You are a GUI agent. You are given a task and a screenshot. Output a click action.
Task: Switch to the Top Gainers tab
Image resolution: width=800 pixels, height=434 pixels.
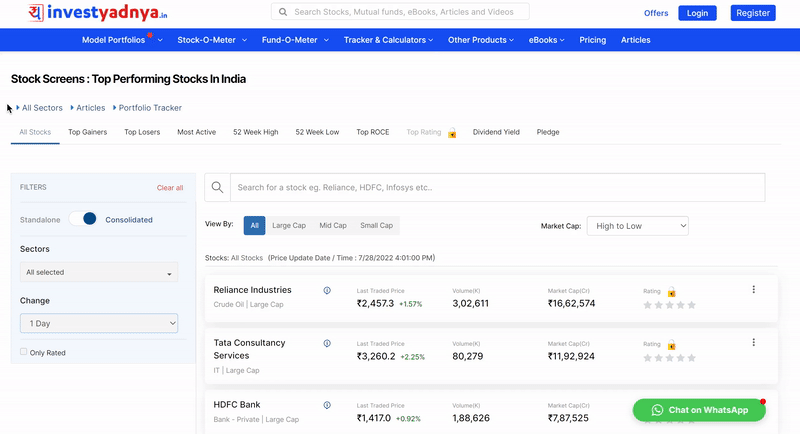(88, 132)
